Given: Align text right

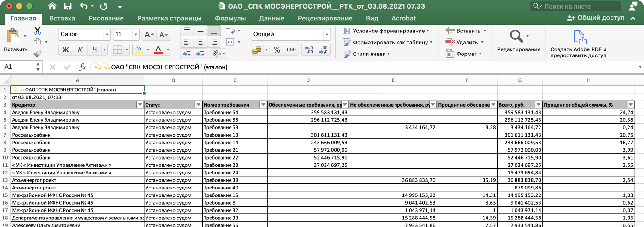Looking at the screenshot, I should [214, 42].
